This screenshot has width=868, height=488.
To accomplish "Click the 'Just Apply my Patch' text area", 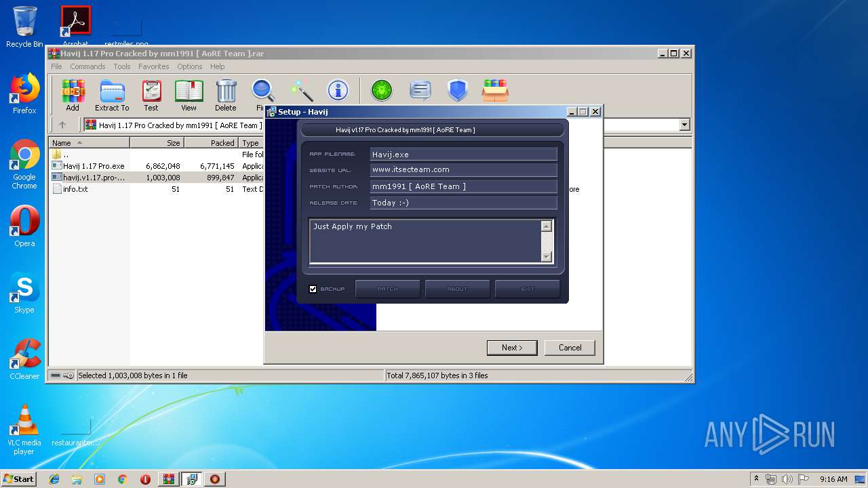I will coord(425,241).
